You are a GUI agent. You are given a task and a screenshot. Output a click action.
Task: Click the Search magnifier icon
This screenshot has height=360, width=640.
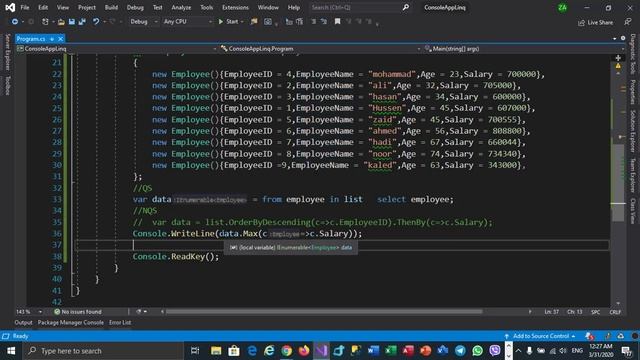405,7
